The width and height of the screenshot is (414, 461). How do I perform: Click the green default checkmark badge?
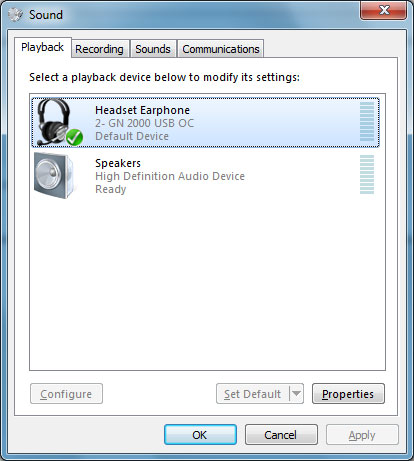coord(74,137)
